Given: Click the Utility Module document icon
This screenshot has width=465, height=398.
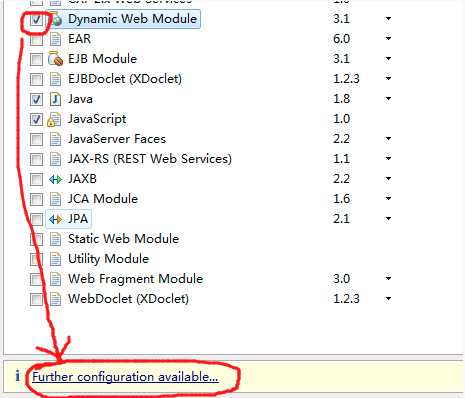Looking at the screenshot, I should [x=55, y=259].
